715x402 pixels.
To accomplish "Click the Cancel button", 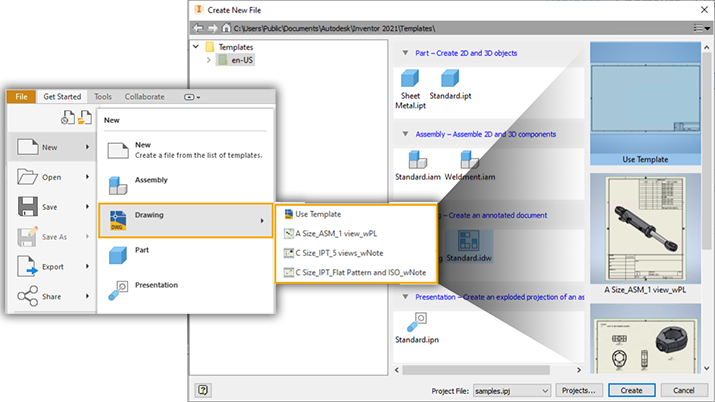I will [684, 390].
